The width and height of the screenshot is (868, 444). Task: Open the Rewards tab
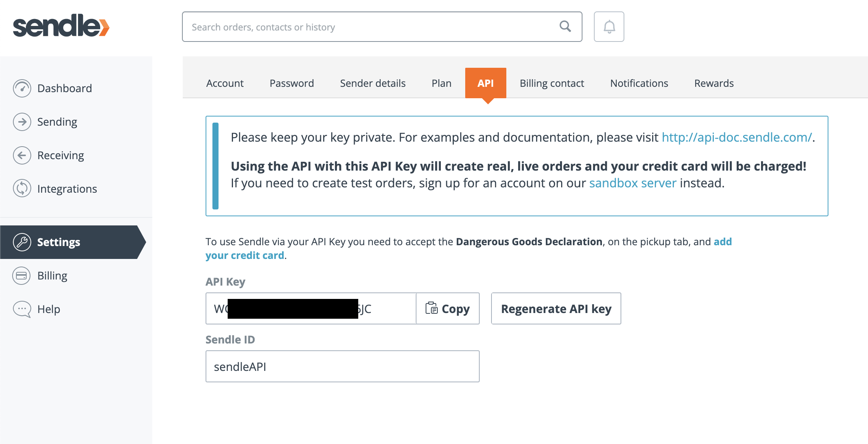[x=714, y=83]
